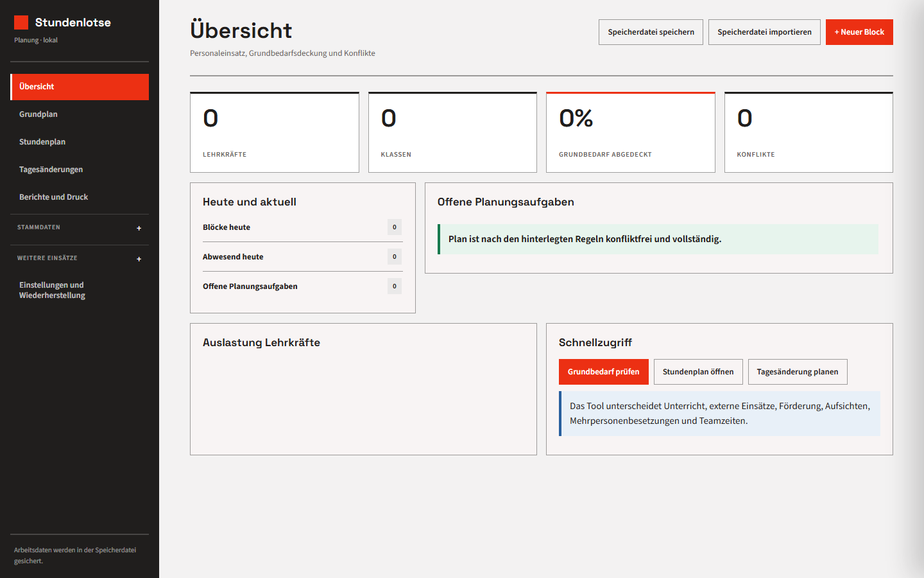Click Offene Planungsaufgaben row in Heute und aktuell
This screenshot has height=578, width=924.
coord(302,286)
